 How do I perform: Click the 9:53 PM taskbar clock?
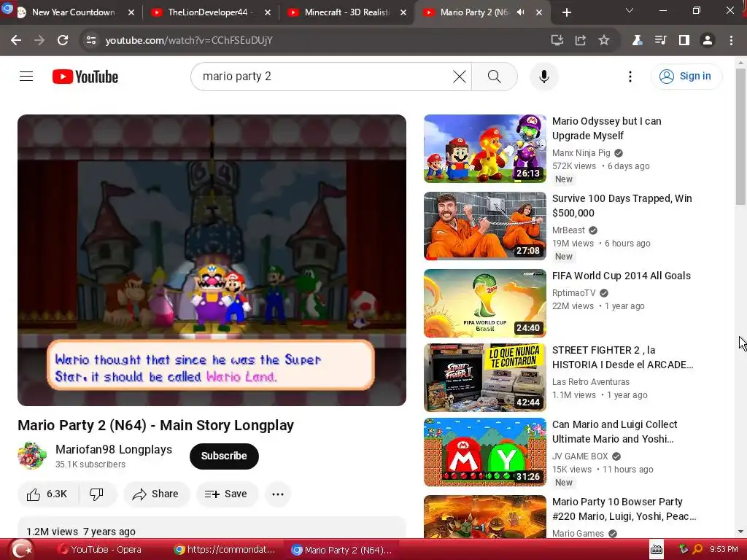pos(724,550)
